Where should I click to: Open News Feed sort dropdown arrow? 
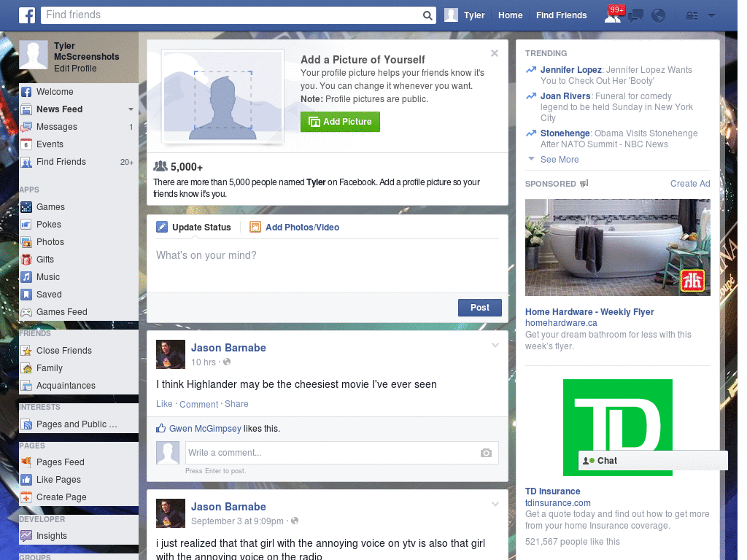131,109
